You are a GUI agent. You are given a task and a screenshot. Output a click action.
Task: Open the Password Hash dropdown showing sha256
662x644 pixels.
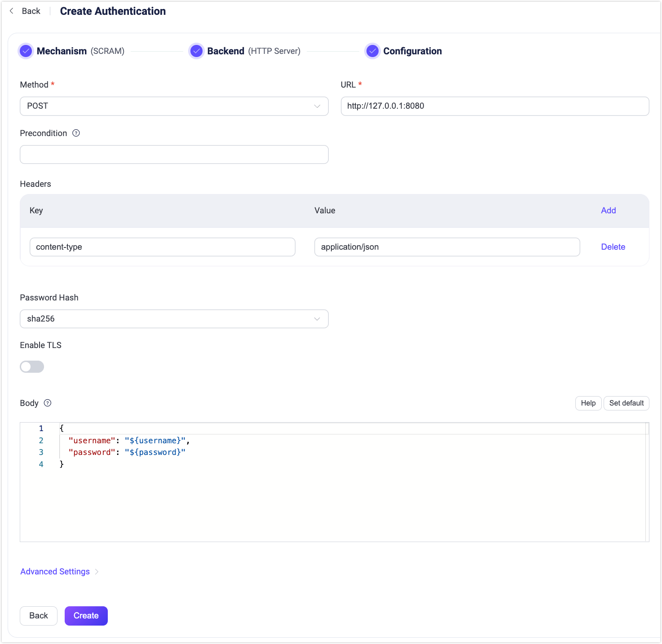[174, 319]
